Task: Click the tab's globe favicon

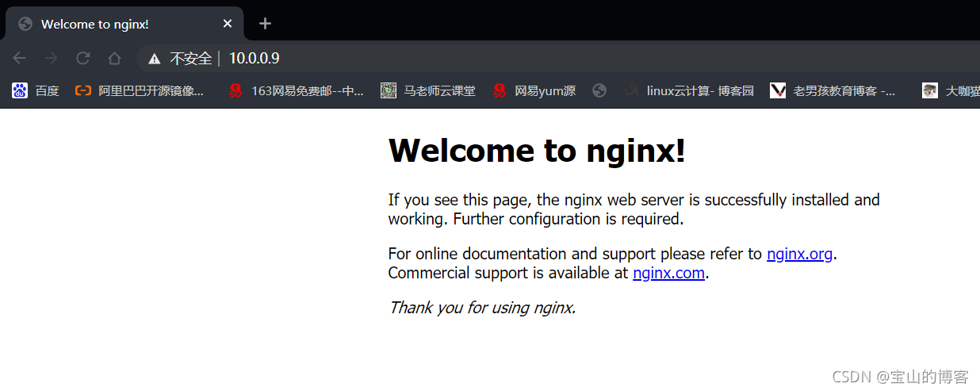Action: 25,24
